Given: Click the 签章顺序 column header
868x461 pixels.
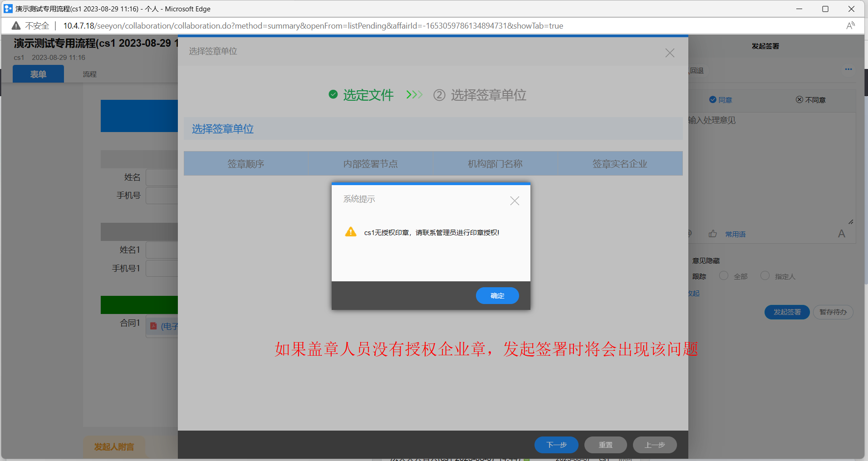Looking at the screenshot, I should coord(246,164).
